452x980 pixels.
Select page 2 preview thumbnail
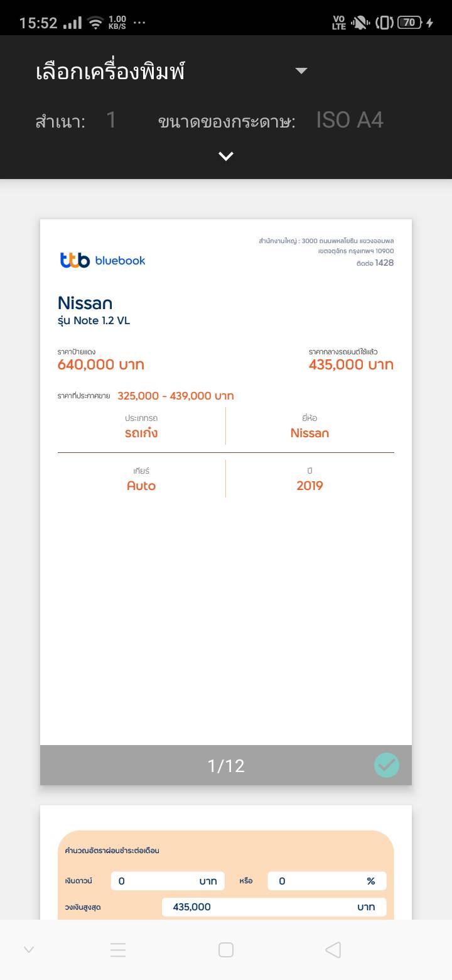point(226,862)
